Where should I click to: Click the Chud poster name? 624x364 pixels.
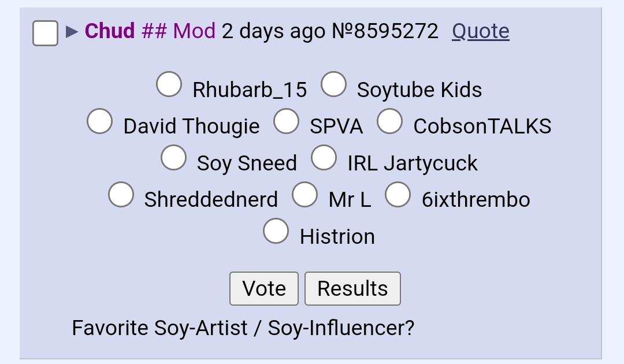click(x=110, y=31)
